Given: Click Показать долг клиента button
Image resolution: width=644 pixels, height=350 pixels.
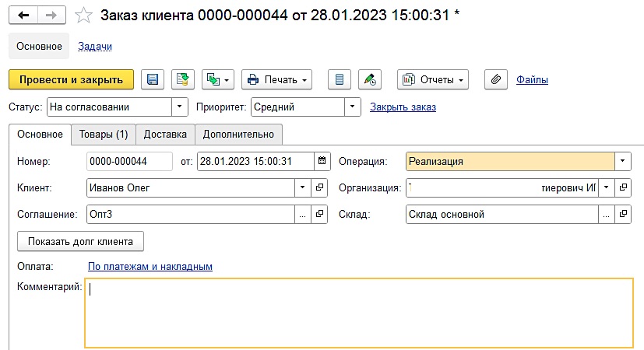Looking at the screenshot, I should pyautogui.click(x=80, y=241).
